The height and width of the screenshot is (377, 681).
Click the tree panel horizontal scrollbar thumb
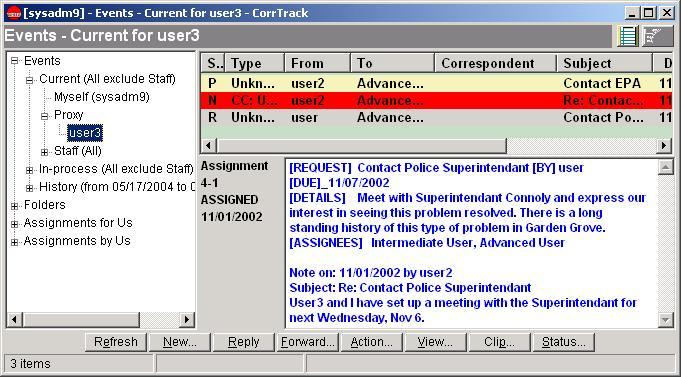(x=80, y=320)
